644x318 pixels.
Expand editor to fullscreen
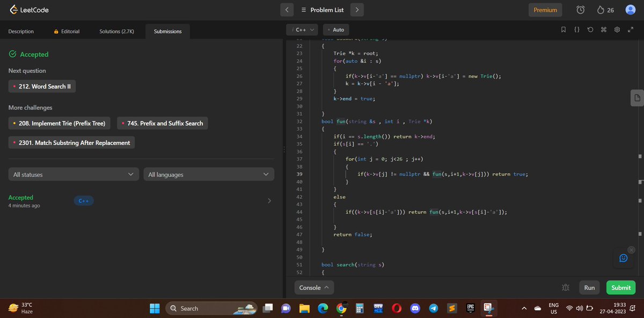tap(631, 30)
